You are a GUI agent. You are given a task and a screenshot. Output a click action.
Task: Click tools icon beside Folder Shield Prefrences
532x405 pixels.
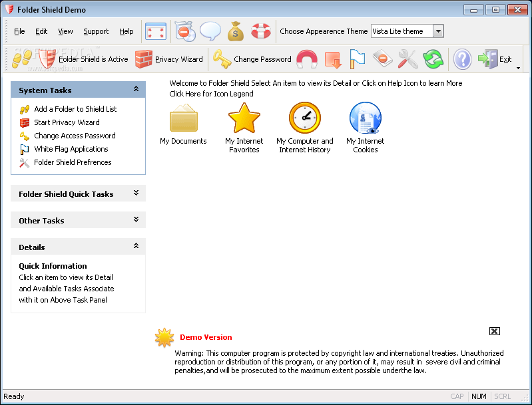click(25, 163)
